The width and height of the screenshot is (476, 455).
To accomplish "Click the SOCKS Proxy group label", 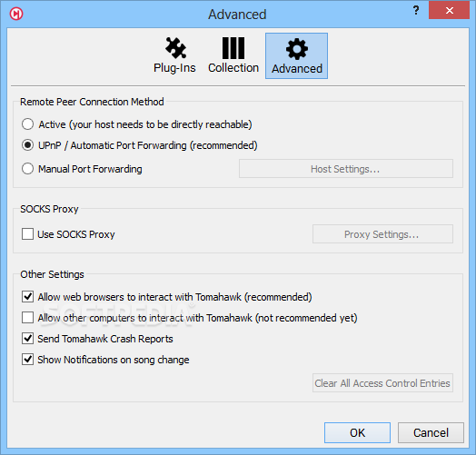I will [x=49, y=209].
